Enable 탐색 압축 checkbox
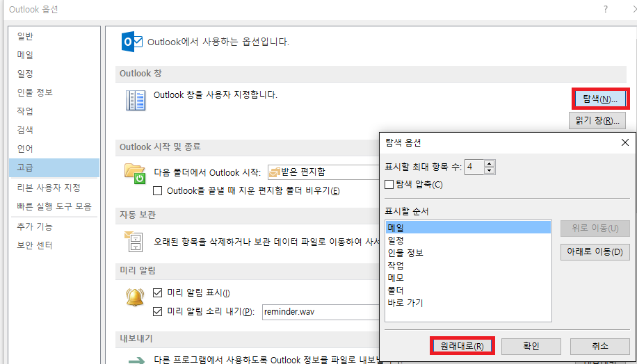The width and height of the screenshot is (637, 364). 389,185
